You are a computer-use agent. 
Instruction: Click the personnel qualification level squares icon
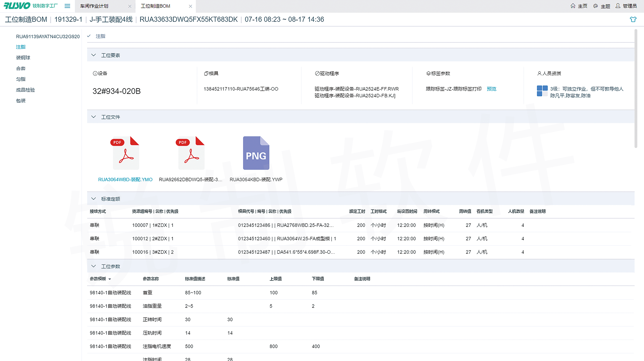542,91
